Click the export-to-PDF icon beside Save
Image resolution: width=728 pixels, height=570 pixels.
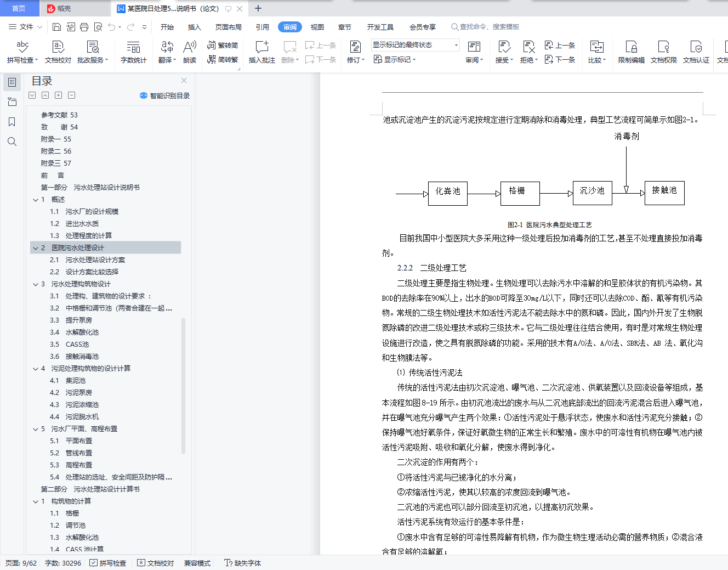click(x=71, y=27)
